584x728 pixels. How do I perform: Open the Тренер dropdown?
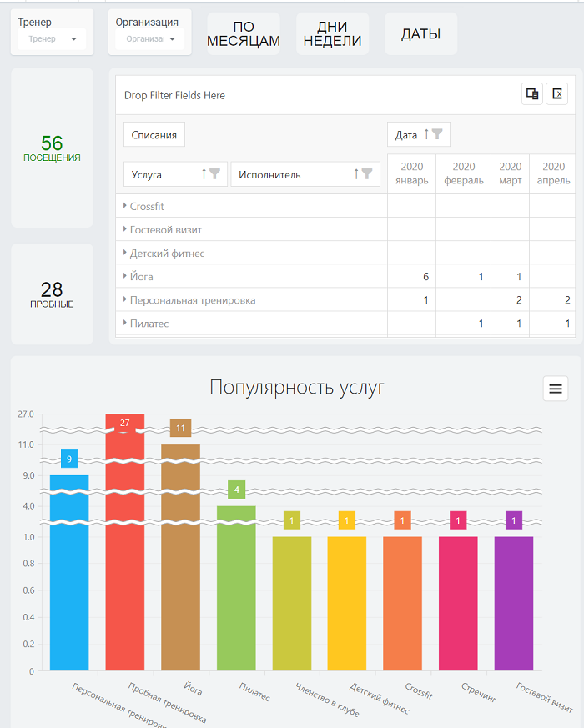pyautogui.click(x=52, y=39)
